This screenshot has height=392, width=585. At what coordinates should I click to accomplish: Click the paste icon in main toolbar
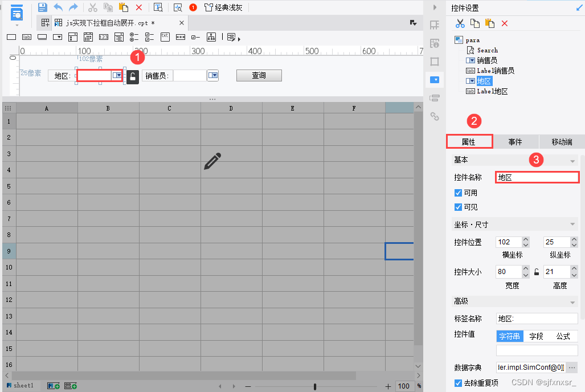[124, 7]
